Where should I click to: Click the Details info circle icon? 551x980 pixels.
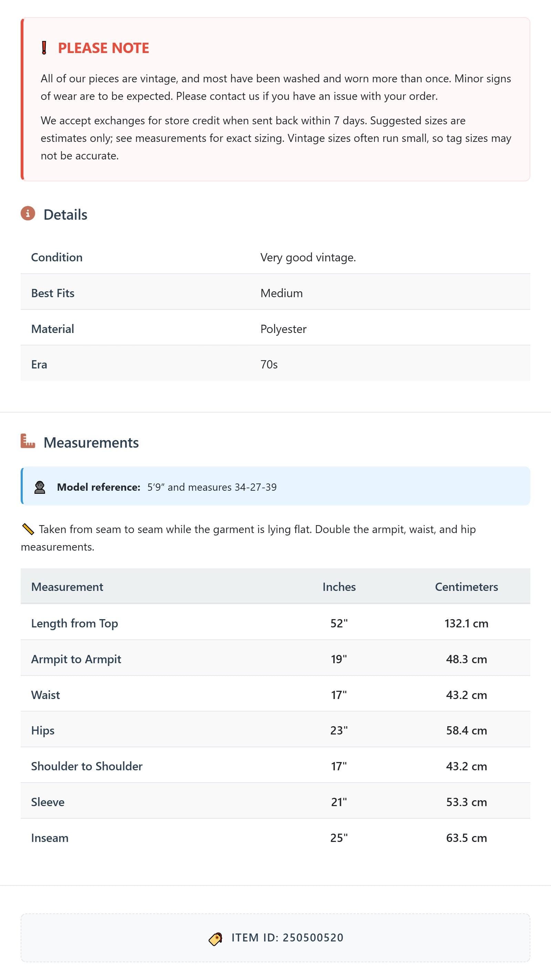[28, 213]
